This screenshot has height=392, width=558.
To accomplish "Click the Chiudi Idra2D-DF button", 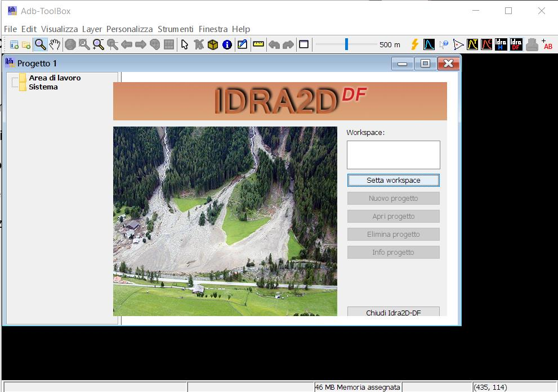I will click(393, 312).
